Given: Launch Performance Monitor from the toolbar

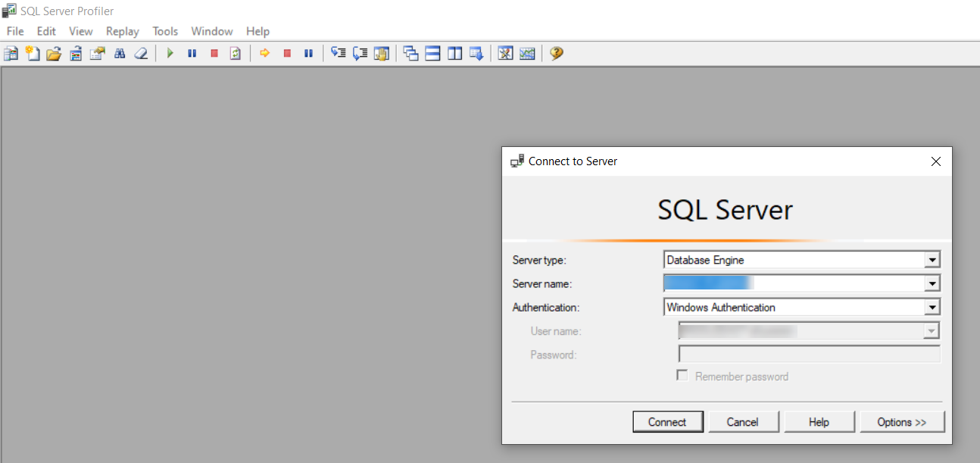Looking at the screenshot, I should 527,54.
